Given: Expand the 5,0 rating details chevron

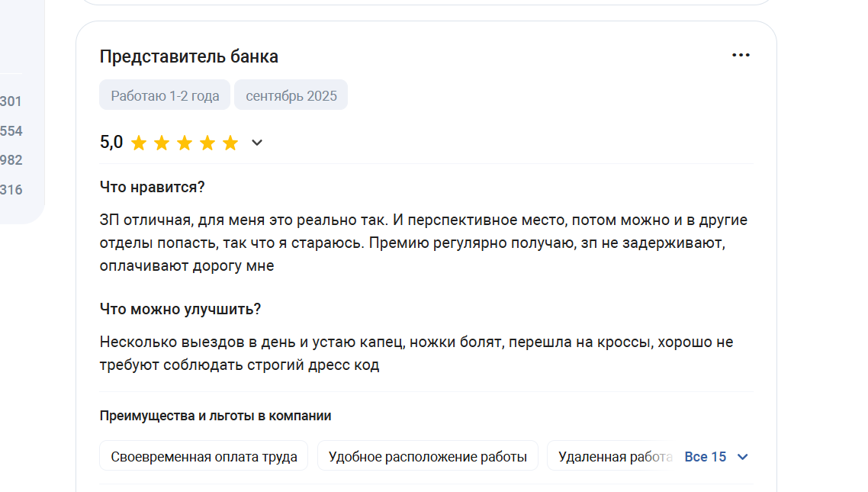Looking at the screenshot, I should (x=257, y=143).
